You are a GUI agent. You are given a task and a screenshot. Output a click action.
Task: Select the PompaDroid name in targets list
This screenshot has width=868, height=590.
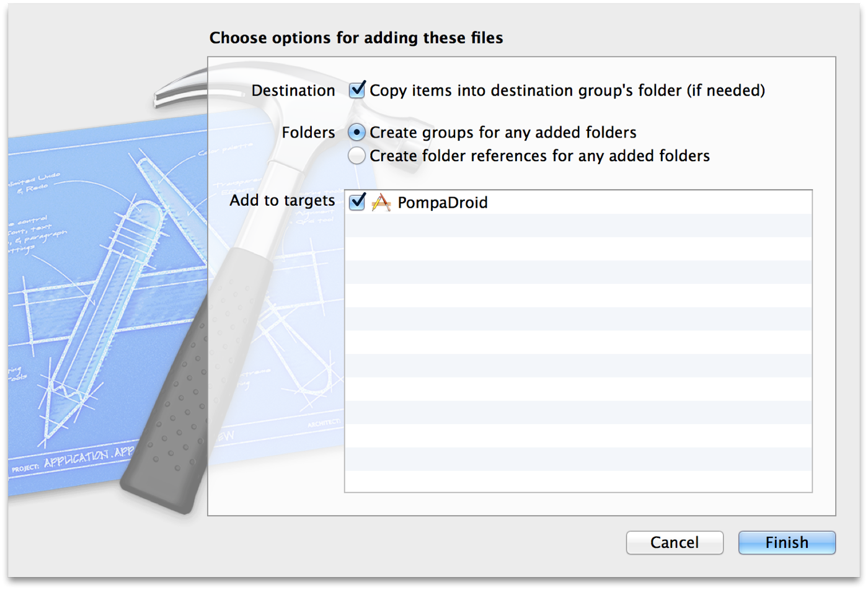coord(443,203)
